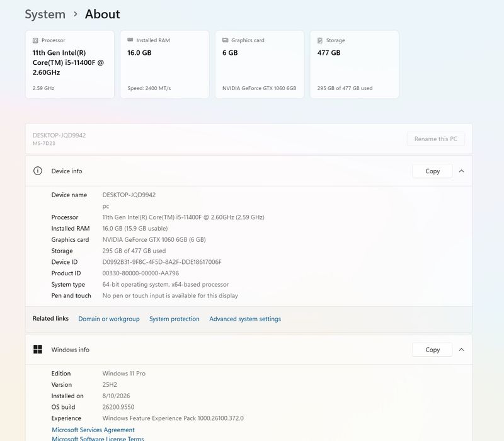The height and width of the screenshot is (441, 504).
Task: Click 'Windows Feature Experience Pack 1000.26100.372.0'
Action: point(173,418)
